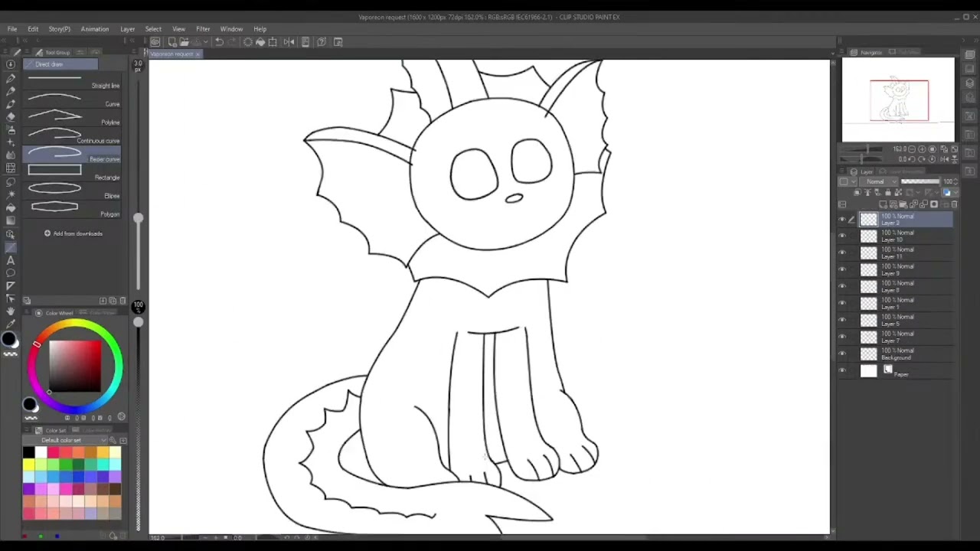Hide Layer 9 via its eye icon
Viewport: 980px width, 551px height.
(842, 270)
